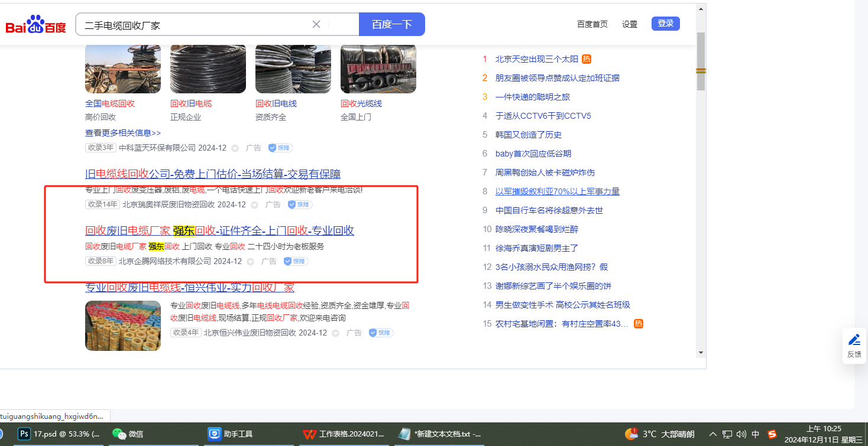Open hot search 周黑鸭创始人被卡磁炉炸伤
This screenshot has height=446, width=868.
[545, 172]
